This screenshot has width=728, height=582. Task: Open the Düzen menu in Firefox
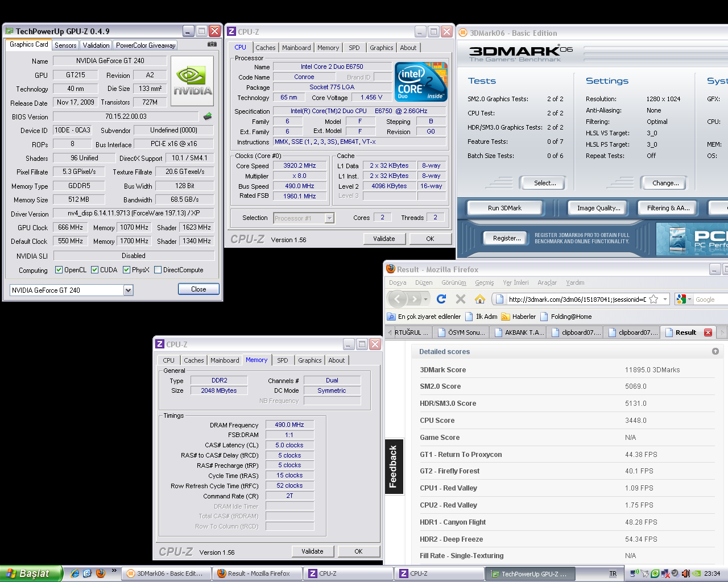coord(424,282)
